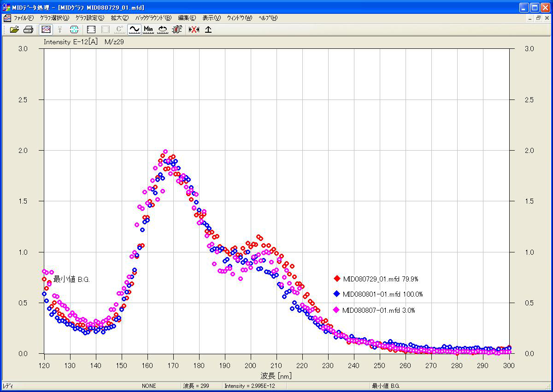Click the upward arrow baseline icon
Image resolution: width=553 pixels, height=392 pixels.
(x=208, y=29)
